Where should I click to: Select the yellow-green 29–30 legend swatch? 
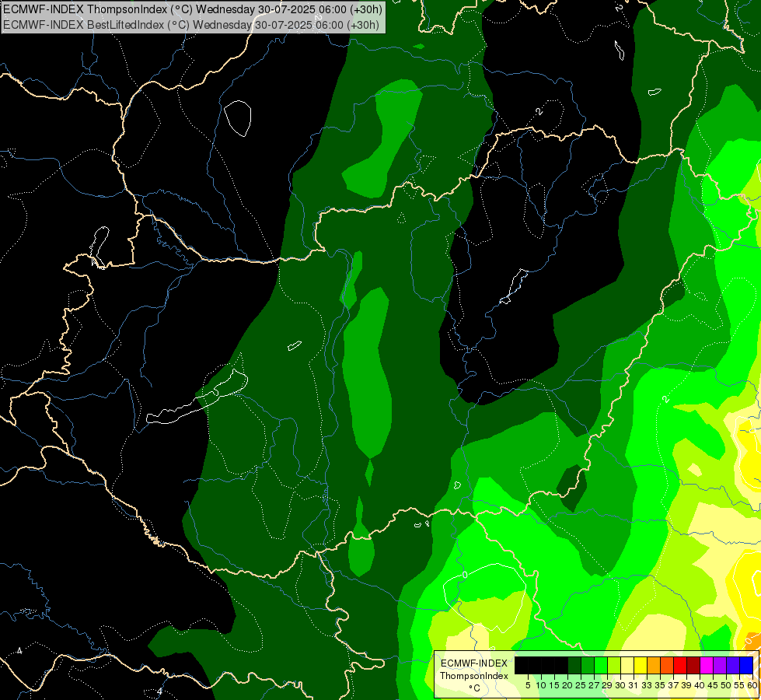coord(614,665)
